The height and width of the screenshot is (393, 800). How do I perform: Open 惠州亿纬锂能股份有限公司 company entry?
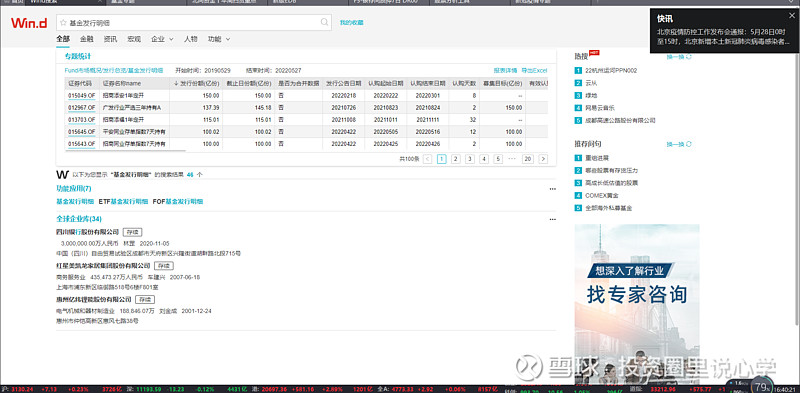tap(94, 299)
